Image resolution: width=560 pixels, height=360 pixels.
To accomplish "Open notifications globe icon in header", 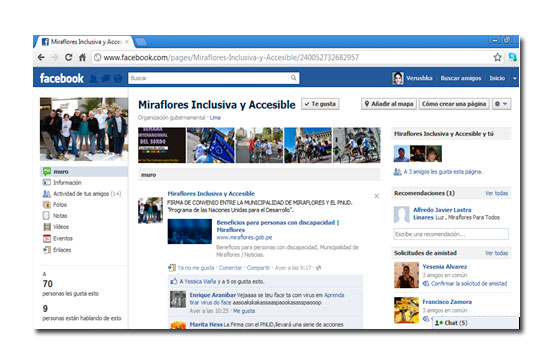I will [x=118, y=79].
